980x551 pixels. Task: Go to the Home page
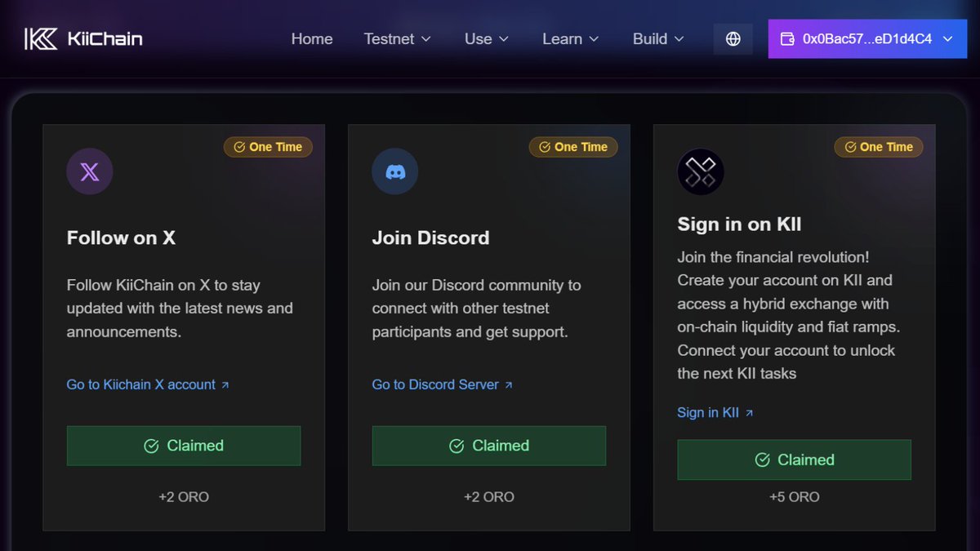[312, 38]
